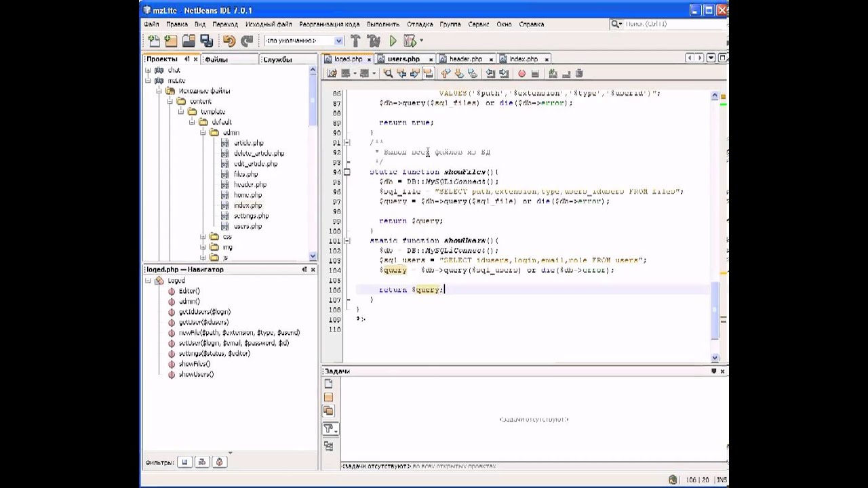Open settings.php in the project tree

(251, 216)
